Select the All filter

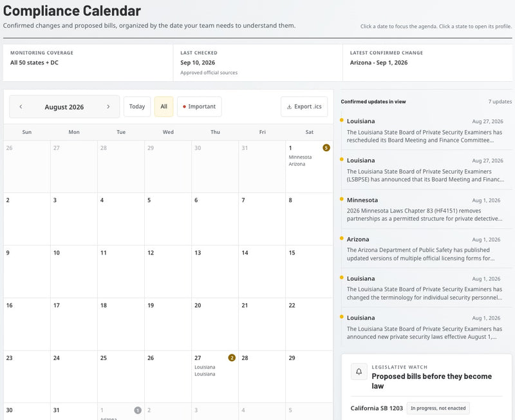tap(164, 106)
